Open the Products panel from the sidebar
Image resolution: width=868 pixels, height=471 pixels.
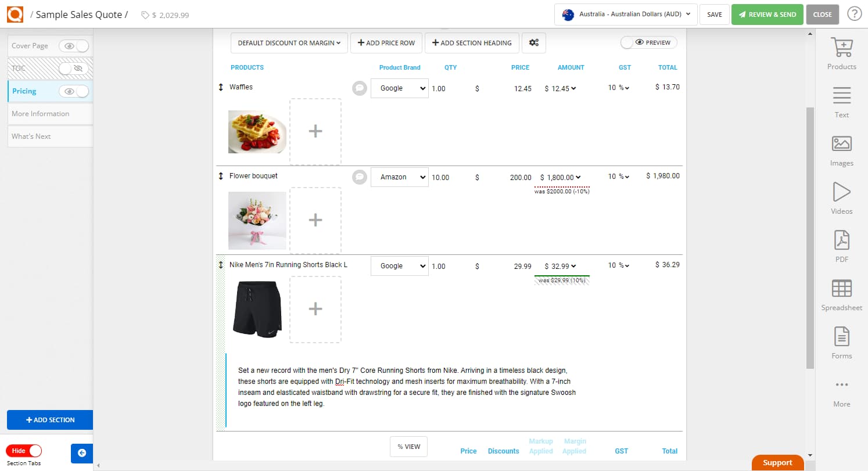click(841, 54)
